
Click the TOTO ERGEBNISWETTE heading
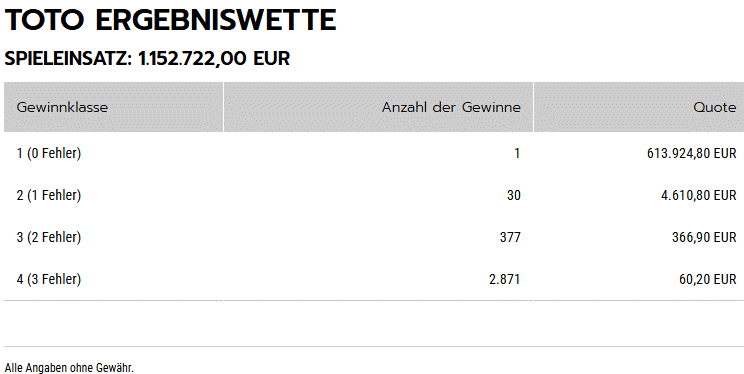pyautogui.click(x=170, y=20)
